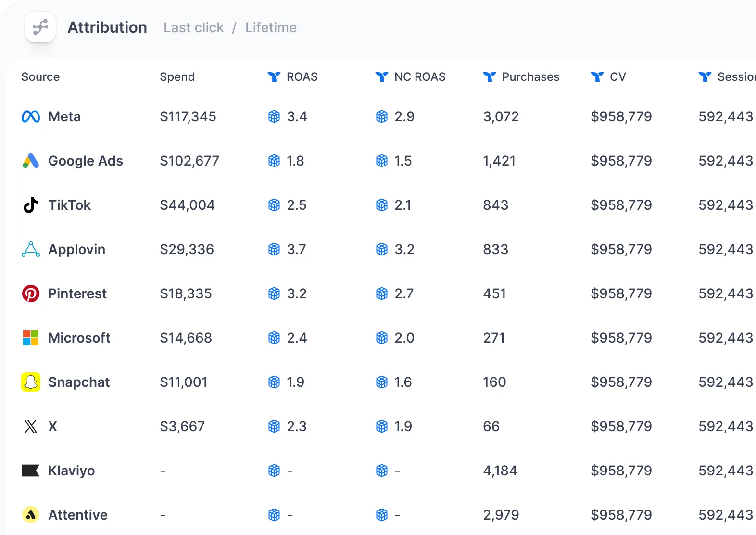
Task: Click the X logo icon
Action: click(x=31, y=426)
